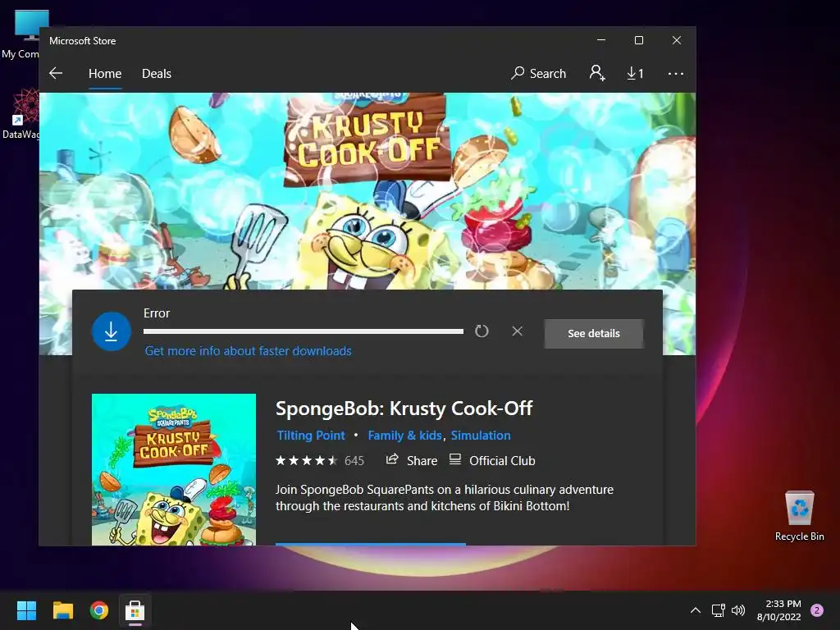Open the Windows Start menu

pos(26,610)
